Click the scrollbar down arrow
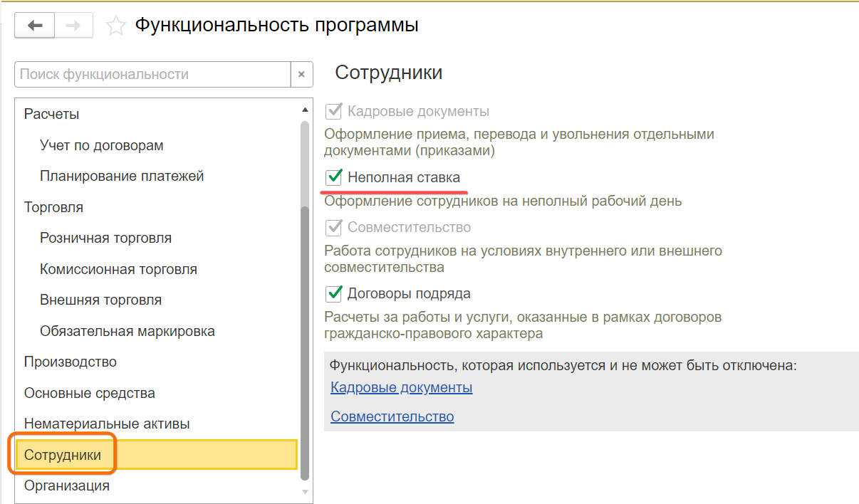 [306, 492]
